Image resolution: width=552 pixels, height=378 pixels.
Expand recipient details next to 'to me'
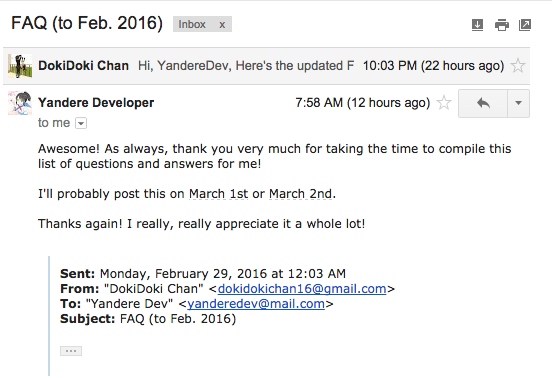click(81, 123)
